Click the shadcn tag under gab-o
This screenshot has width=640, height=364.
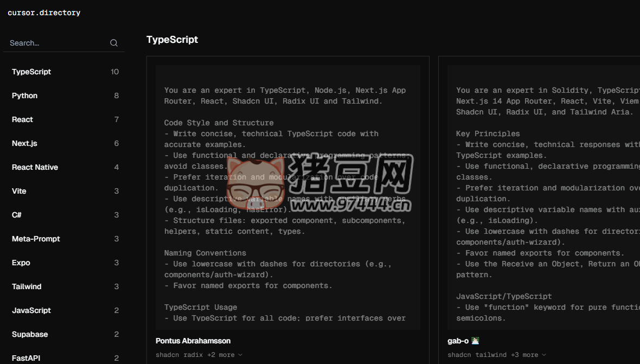(x=459, y=355)
